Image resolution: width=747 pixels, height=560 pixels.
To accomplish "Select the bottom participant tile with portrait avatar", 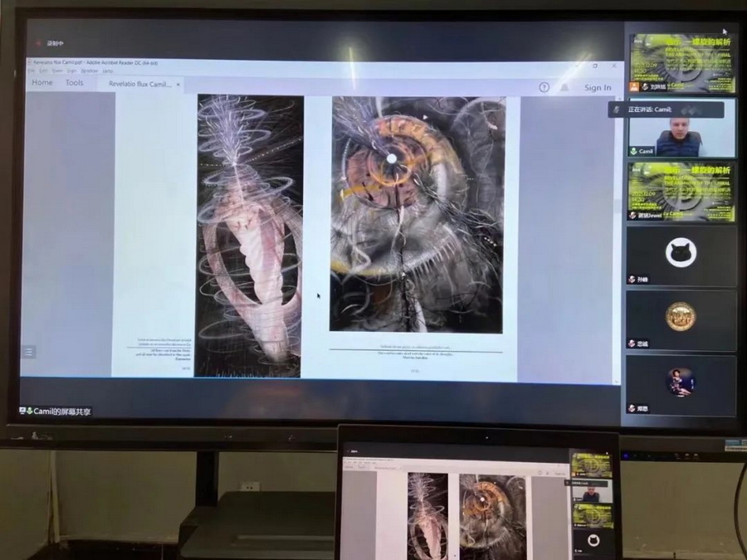I will click(681, 385).
